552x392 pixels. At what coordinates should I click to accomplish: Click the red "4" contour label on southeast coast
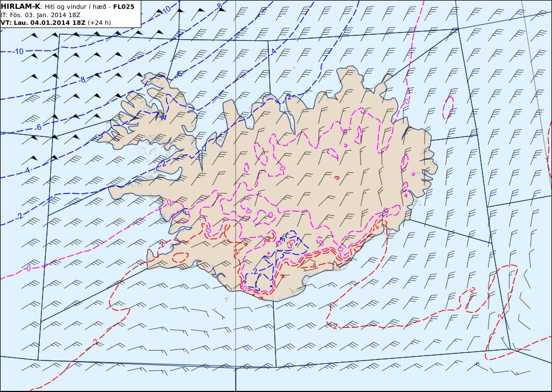click(x=314, y=266)
